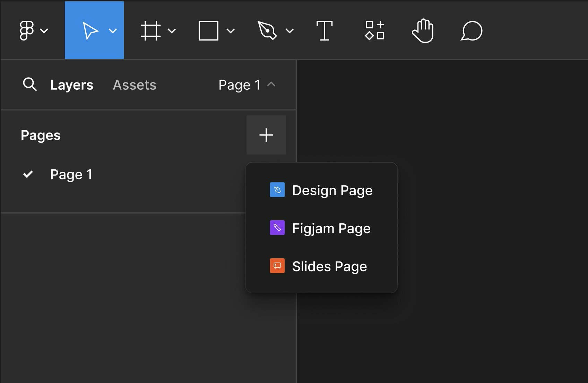This screenshot has width=588, height=383.
Task: Expand the shape tools dropdown chevron
Action: [x=231, y=31]
